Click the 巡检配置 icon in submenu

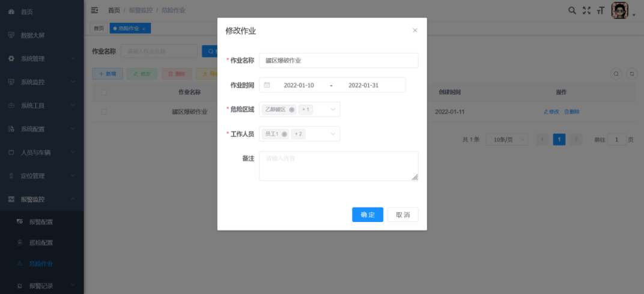point(20,242)
